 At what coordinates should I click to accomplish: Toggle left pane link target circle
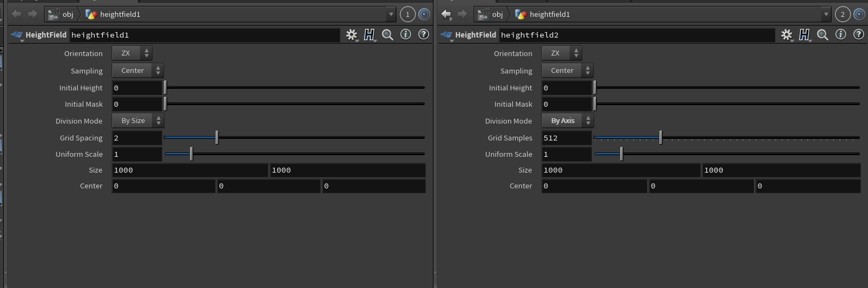tap(424, 15)
